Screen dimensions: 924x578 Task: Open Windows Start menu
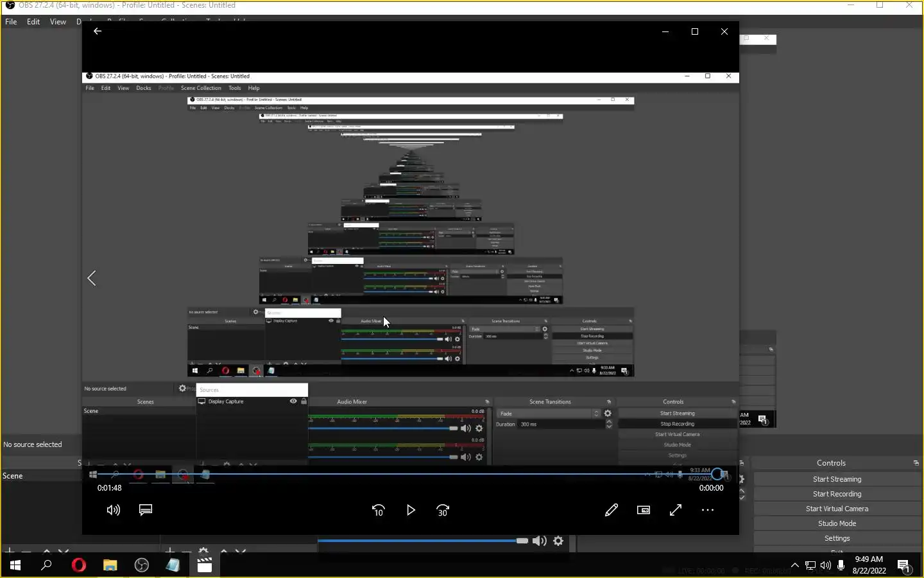(x=15, y=565)
